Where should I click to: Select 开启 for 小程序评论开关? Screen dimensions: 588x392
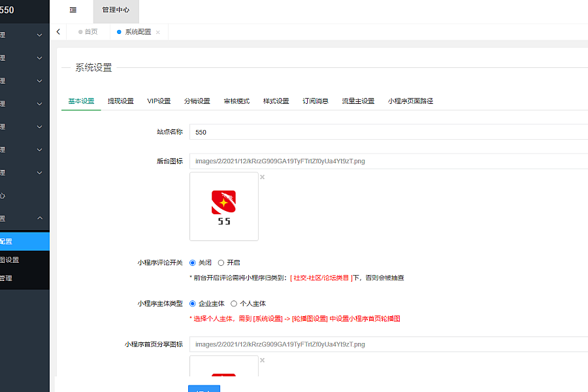point(221,263)
